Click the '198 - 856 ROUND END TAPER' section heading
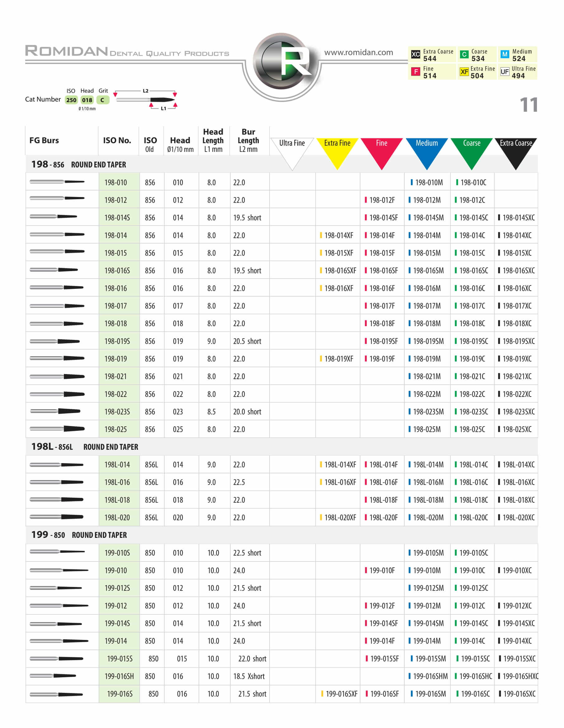 point(79,164)
